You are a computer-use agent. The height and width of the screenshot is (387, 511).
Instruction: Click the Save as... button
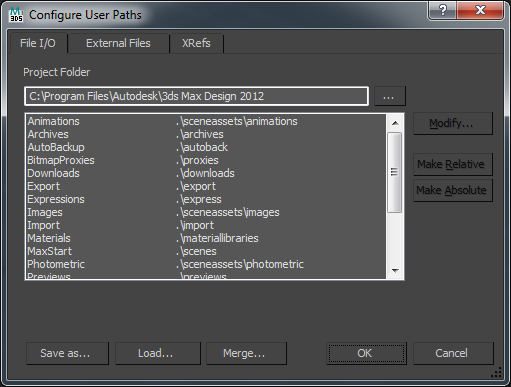67,353
